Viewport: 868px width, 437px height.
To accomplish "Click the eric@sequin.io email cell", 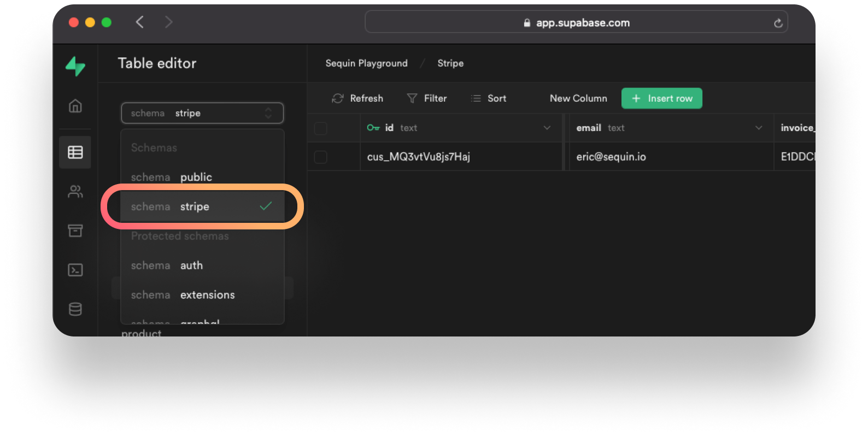I will tap(671, 157).
